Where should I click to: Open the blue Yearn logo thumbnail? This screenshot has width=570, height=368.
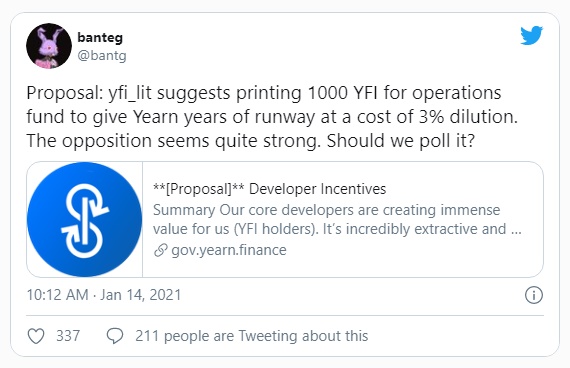pyautogui.click(x=85, y=219)
